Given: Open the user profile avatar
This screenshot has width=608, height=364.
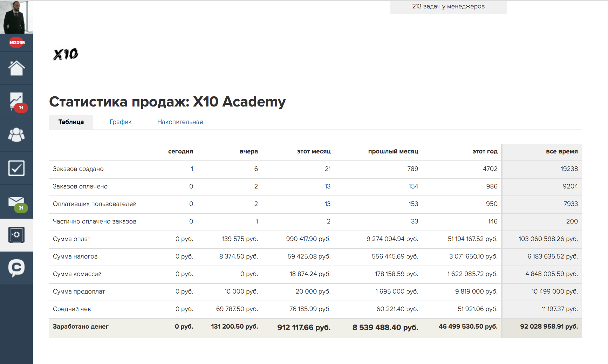Looking at the screenshot, I should [16, 17].
